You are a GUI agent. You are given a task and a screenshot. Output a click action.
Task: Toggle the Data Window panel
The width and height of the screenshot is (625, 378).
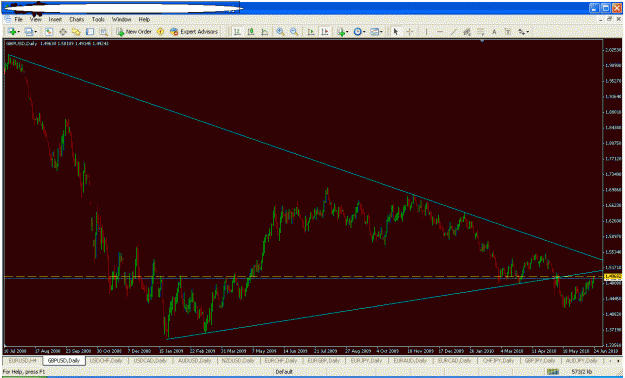coord(63,32)
